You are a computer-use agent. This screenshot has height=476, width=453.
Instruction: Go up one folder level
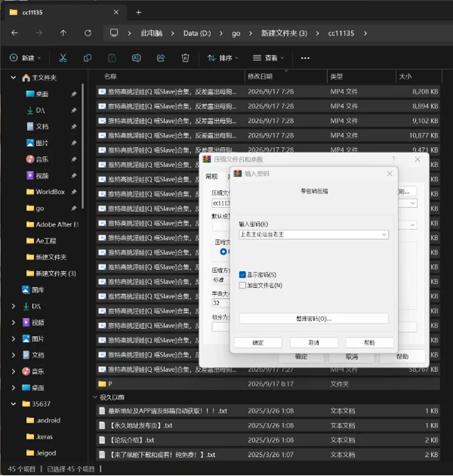click(63, 33)
